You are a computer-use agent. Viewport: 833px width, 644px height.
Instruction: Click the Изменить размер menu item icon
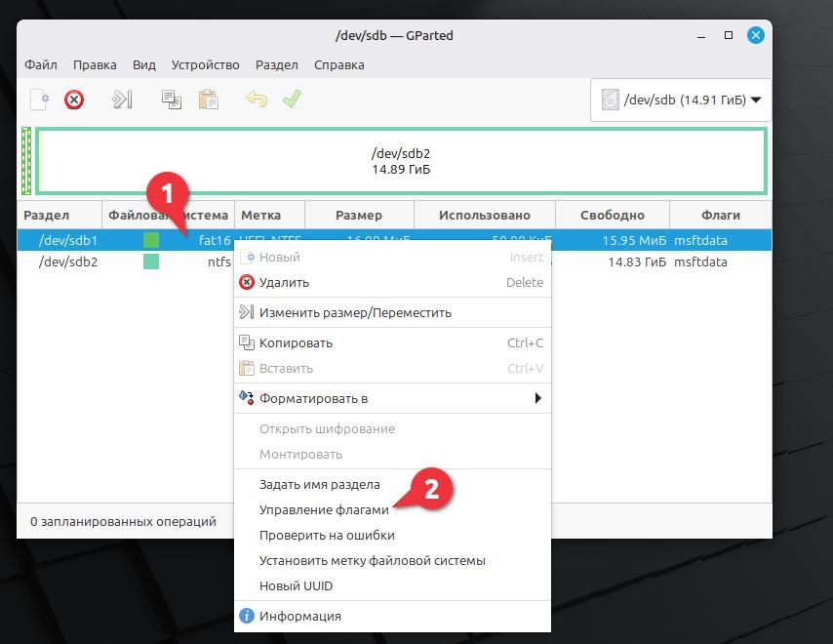click(247, 312)
